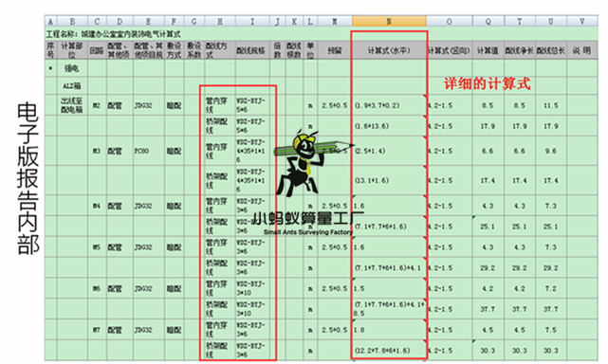Select column A header
Screen dimensions: 608x364
tap(50, 21)
